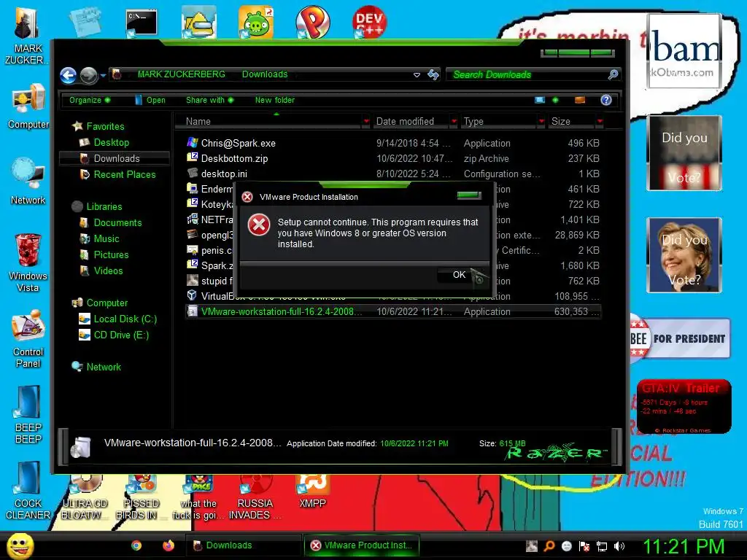Open the Windows Vista recycle bin icon

coord(28,262)
